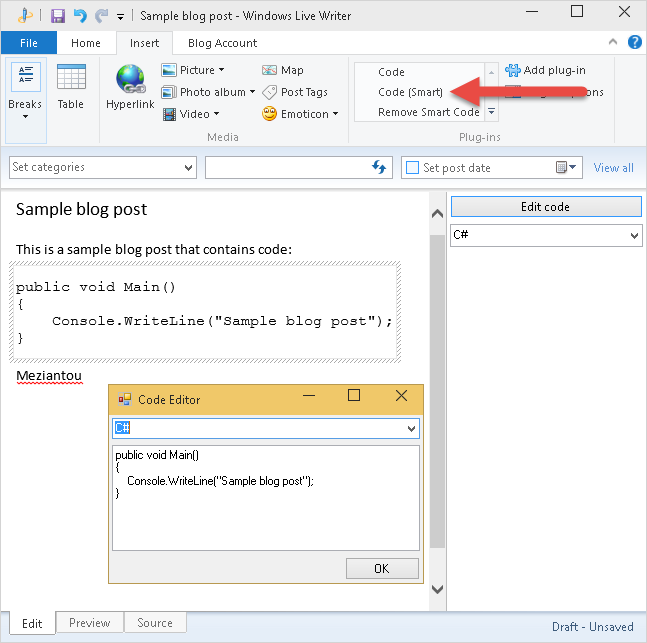Insert a Map
Viewport: 647px width, 643px height.
tap(283, 70)
